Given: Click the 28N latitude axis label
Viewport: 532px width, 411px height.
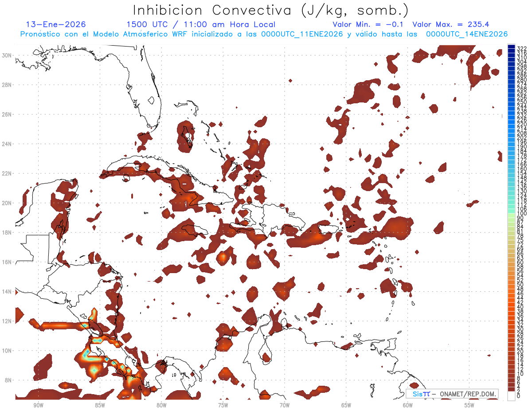Looking at the screenshot, I should pos(7,85).
